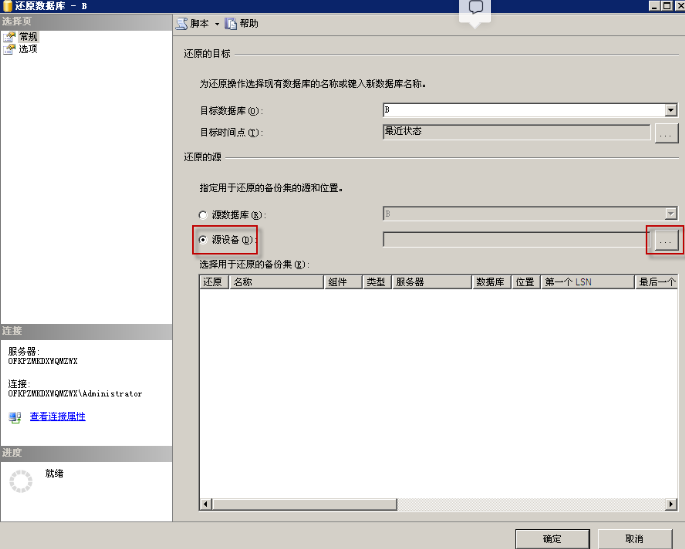Open 目标时间点 ... browse button

coord(667,132)
